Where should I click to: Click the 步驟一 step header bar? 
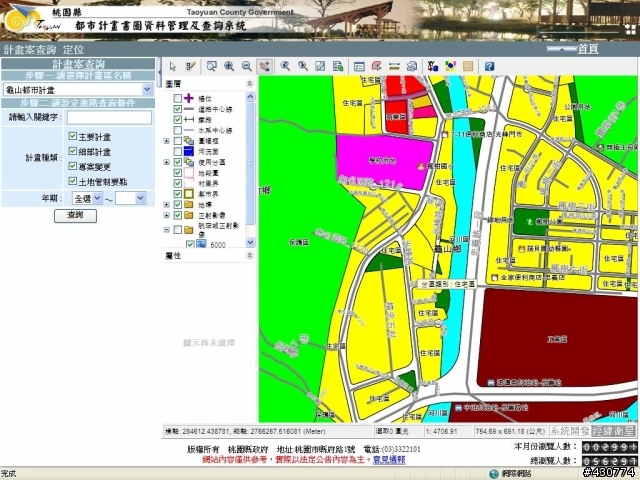[78, 76]
